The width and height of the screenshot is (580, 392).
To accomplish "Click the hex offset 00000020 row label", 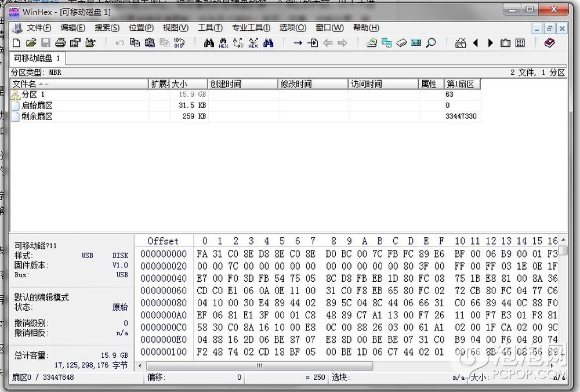I will 164,266.
